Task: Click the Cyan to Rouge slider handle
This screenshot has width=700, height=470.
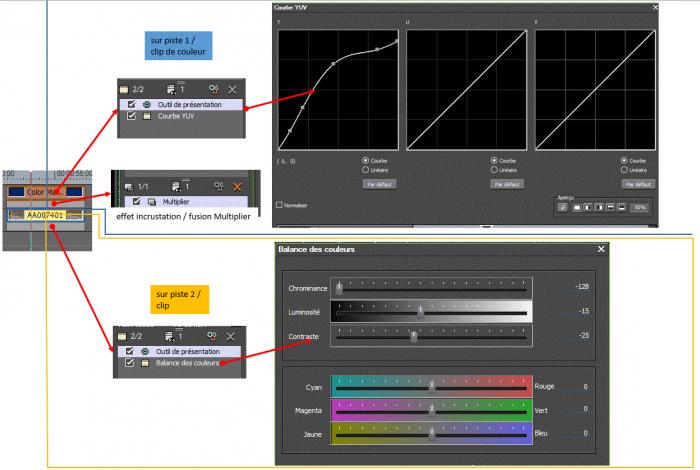Action: pyautogui.click(x=432, y=387)
